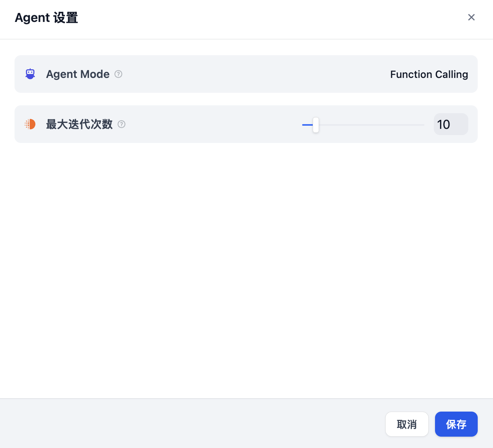Click the blue filled part of the iteration slider
This screenshot has height=448, width=493.
(x=306, y=125)
